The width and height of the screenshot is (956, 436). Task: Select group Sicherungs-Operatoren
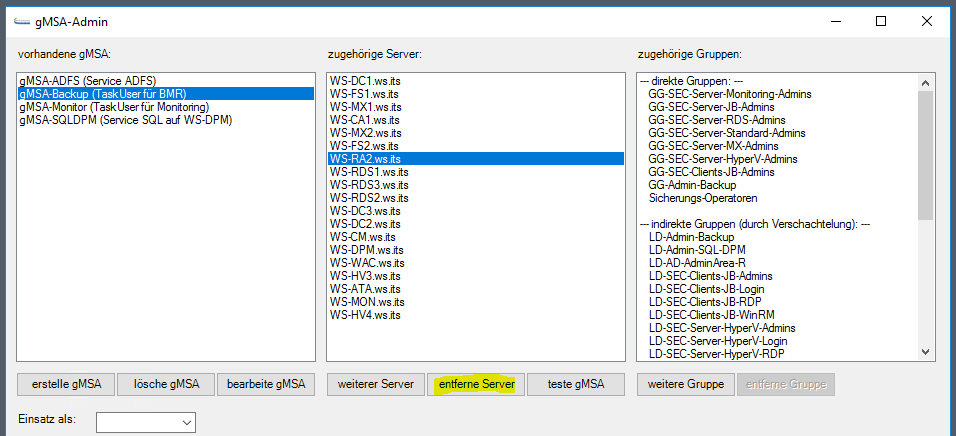pos(703,198)
